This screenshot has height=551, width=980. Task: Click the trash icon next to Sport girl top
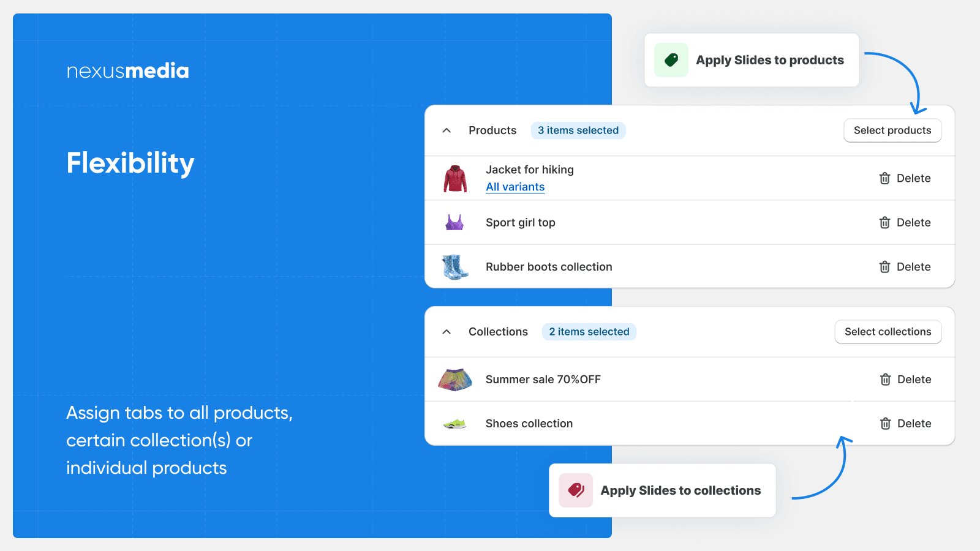tap(884, 222)
